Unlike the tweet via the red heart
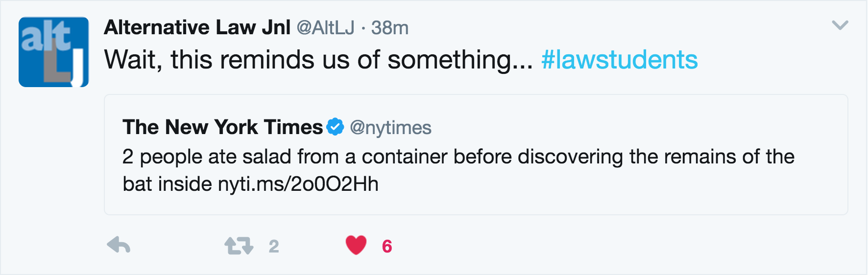Screen dimensions: 868x275 (x=356, y=245)
